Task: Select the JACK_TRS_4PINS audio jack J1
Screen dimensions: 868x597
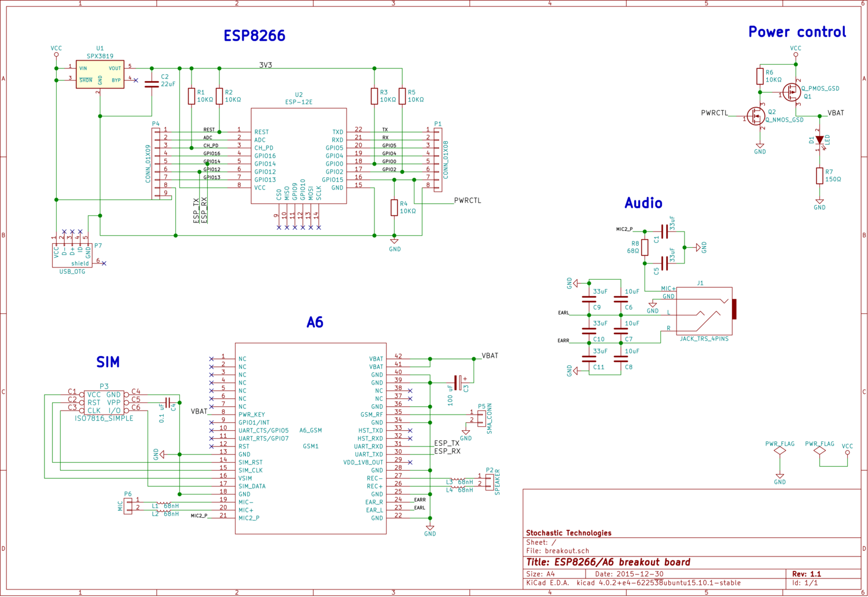Action: 704,311
